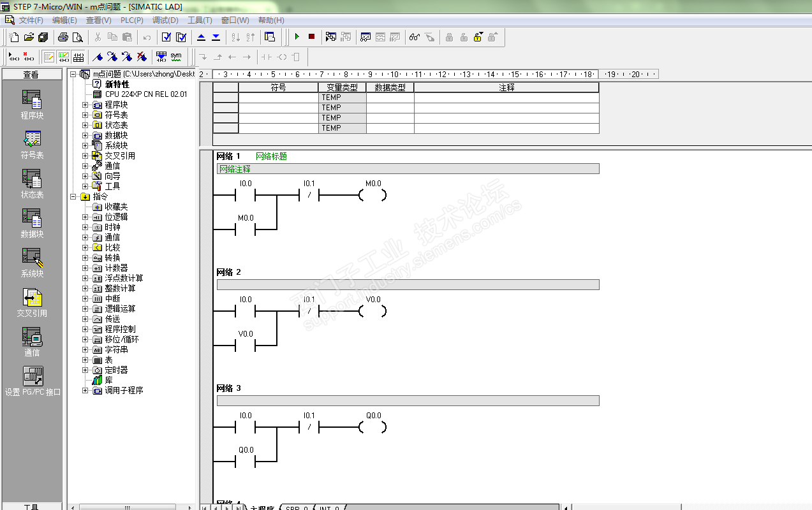Upload program from PLC (blue up arrow)

pos(202,37)
